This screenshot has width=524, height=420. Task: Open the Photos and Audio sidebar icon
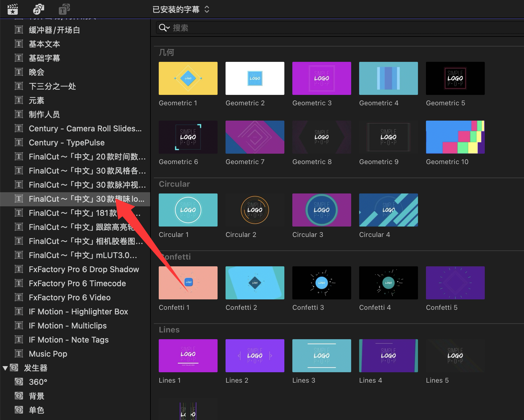(38, 9)
